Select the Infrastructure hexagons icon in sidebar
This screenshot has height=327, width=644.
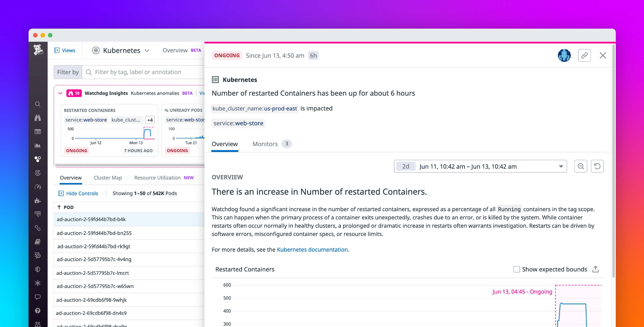[x=38, y=159]
